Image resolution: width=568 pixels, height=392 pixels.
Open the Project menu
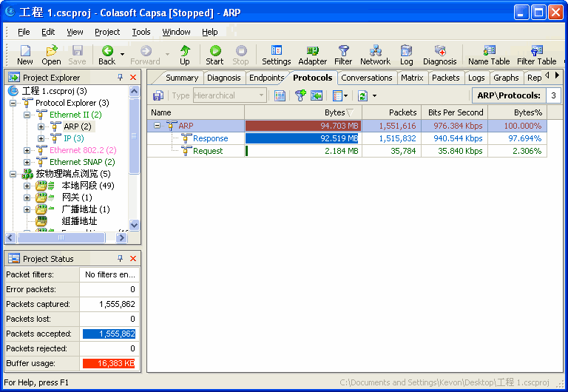pyautogui.click(x=107, y=32)
